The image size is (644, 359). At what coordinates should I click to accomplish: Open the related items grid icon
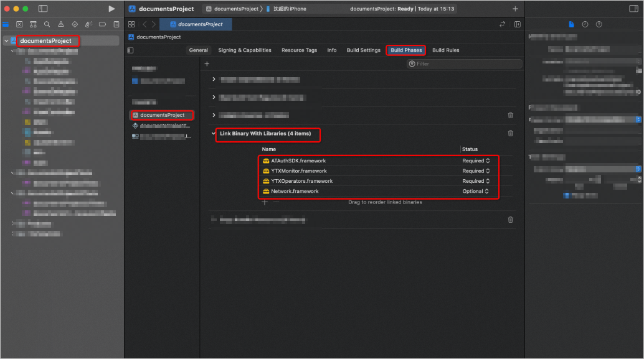pyautogui.click(x=131, y=24)
